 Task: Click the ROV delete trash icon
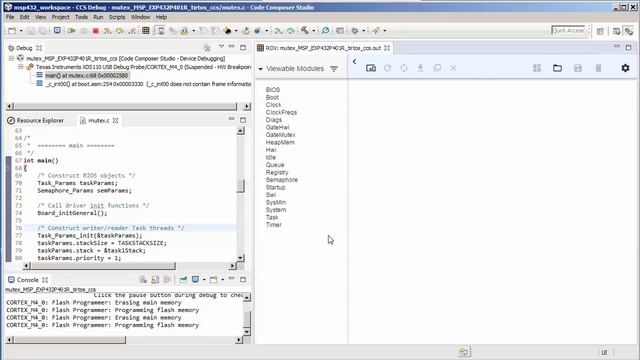coord(598,68)
